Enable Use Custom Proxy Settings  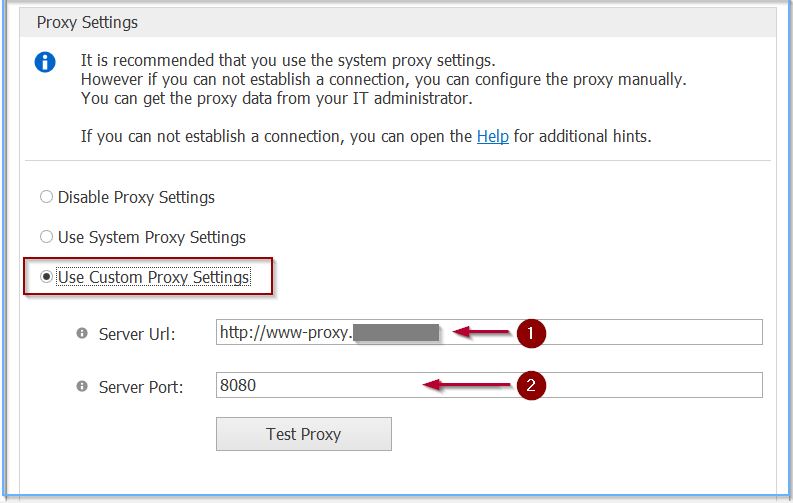click(x=47, y=277)
